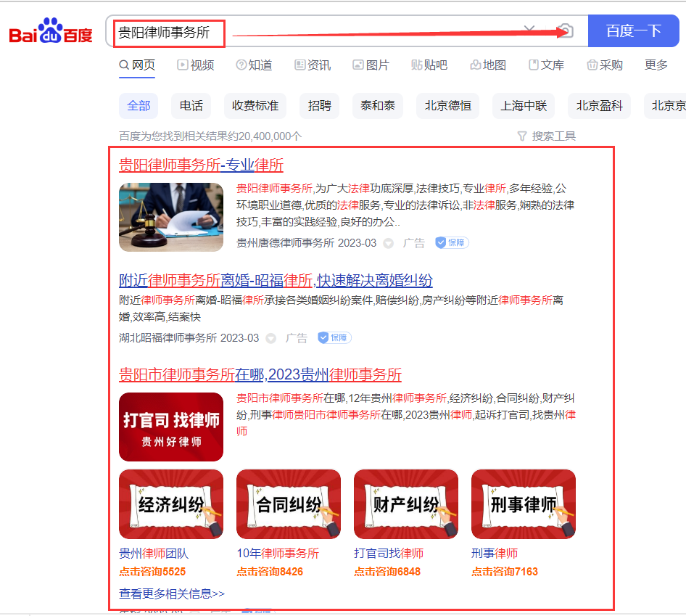The height and width of the screenshot is (616, 686).
Task: Open the 刑事律师 scroll image
Action: pyautogui.click(x=523, y=504)
